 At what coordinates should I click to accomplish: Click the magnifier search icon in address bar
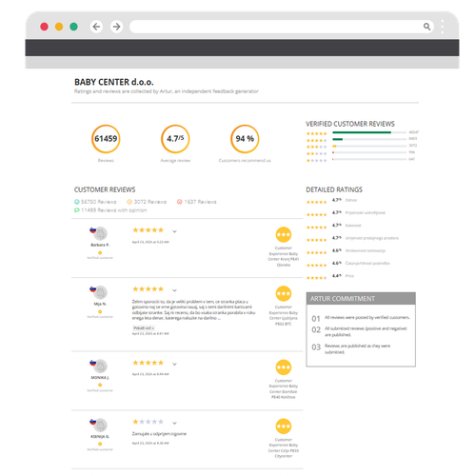(426, 27)
